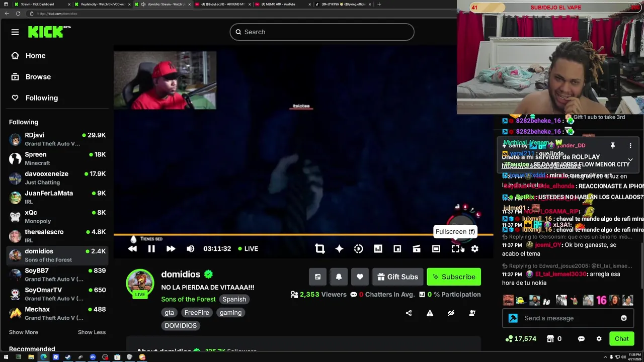Toggle picture-in-picture mode
Viewport: 644px width, 362px height.
(x=397, y=249)
